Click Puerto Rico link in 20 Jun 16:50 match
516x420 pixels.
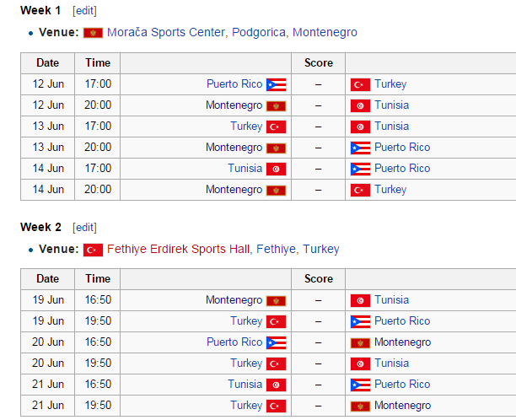coord(234,342)
